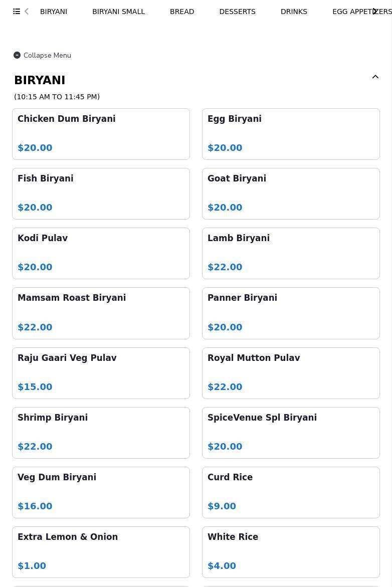Click the Curd Rice item
This screenshot has width=392, height=587.
[x=291, y=492]
